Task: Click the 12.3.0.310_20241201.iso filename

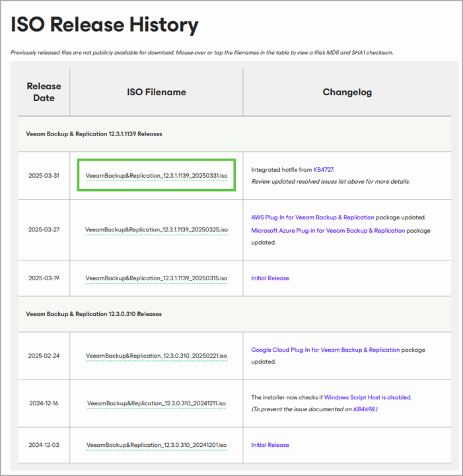Action: pyautogui.click(x=157, y=445)
